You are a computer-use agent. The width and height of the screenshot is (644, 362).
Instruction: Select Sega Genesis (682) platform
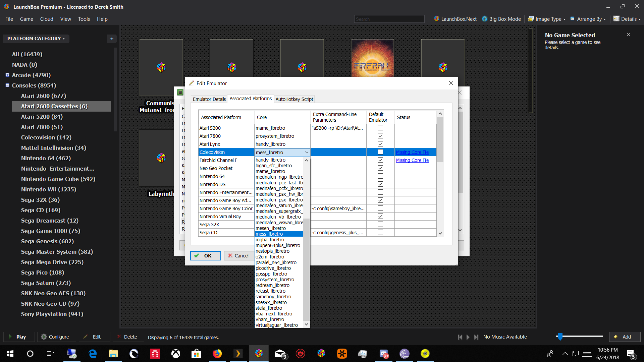click(47, 241)
